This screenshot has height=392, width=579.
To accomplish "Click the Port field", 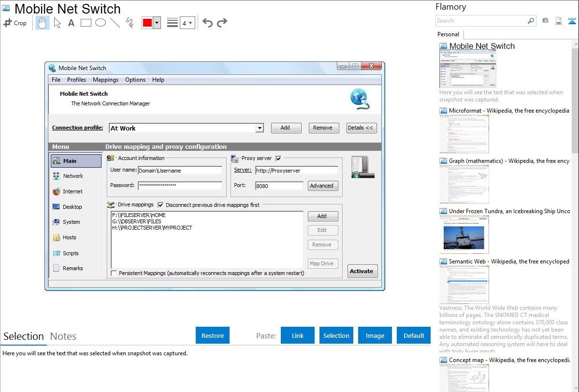I will point(279,186).
